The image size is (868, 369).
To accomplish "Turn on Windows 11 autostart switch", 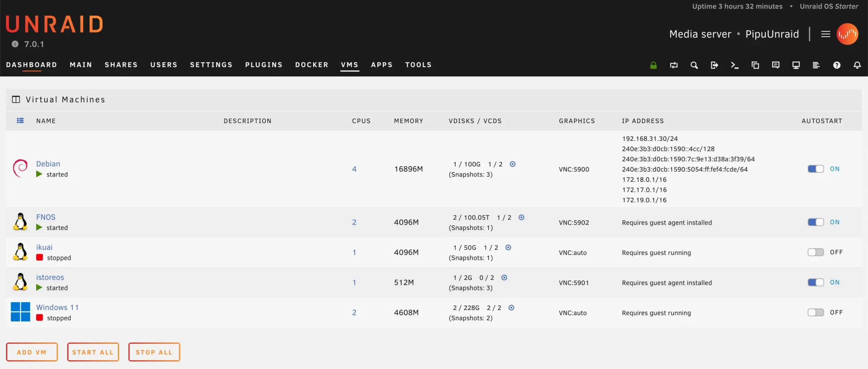I will click(x=816, y=312).
